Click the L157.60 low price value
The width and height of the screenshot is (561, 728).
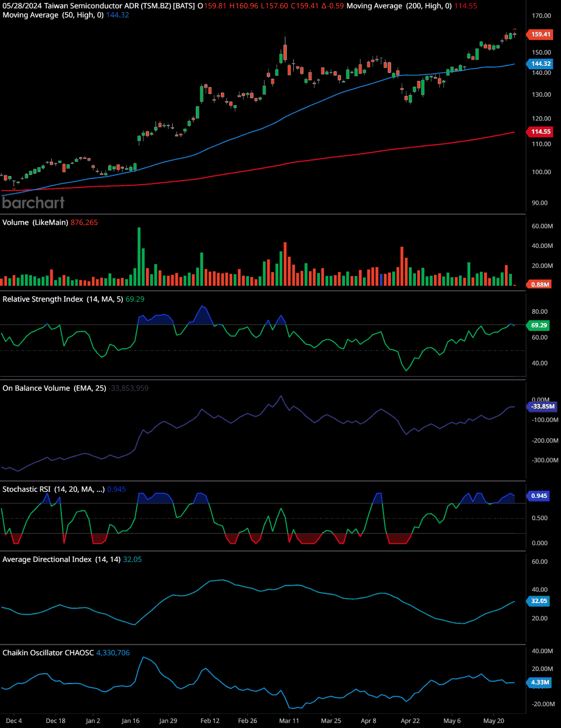pyautogui.click(x=274, y=6)
